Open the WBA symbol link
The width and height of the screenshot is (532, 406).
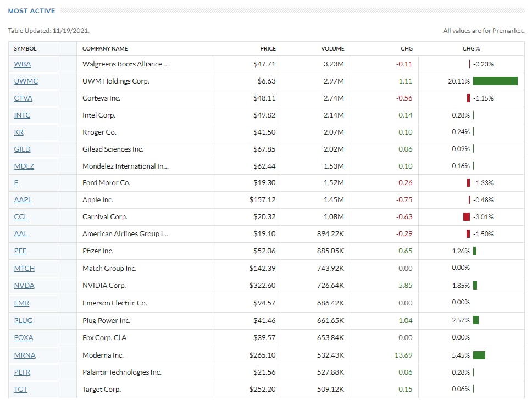pyautogui.click(x=23, y=64)
